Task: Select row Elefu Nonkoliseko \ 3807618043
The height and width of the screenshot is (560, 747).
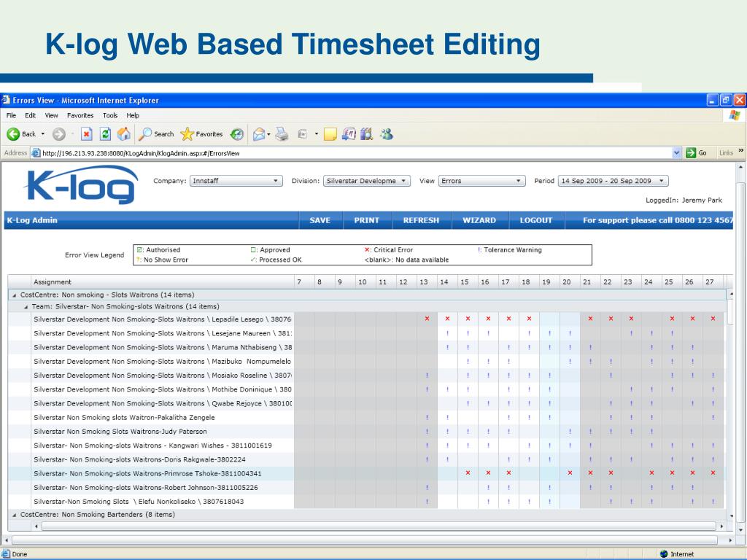Action: (x=365, y=502)
